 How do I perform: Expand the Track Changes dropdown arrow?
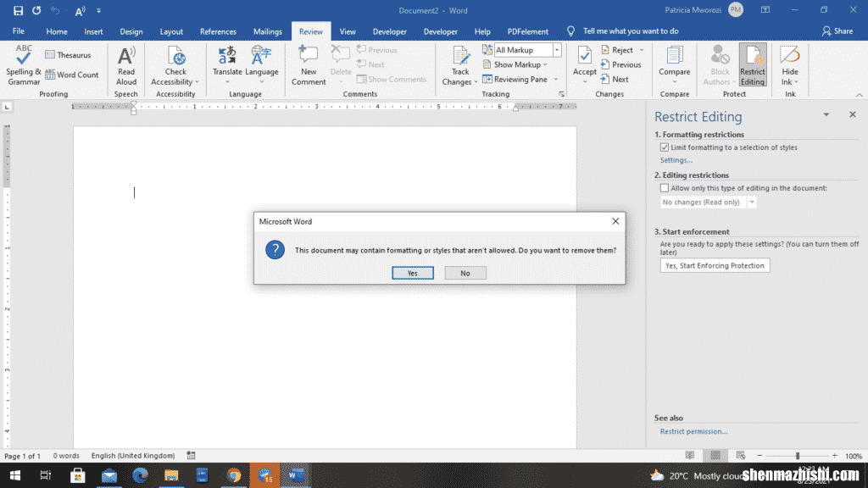[x=476, y=82]
